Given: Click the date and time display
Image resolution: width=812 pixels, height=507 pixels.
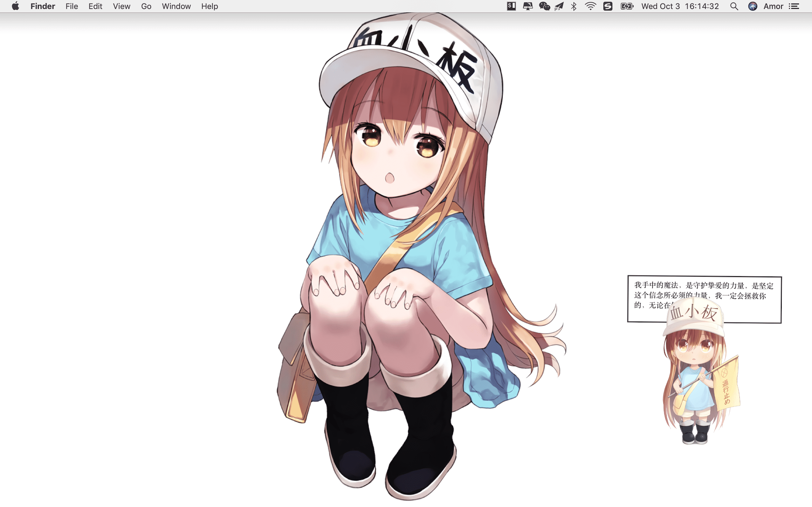Looking at the screenshot, I should tap(680, 6).
